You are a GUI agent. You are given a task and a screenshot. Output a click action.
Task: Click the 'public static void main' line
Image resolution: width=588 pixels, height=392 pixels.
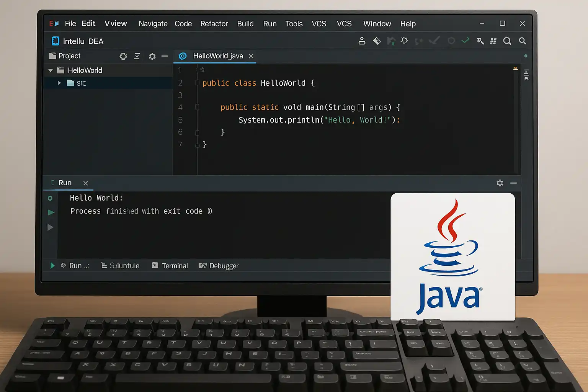[310, 107]
